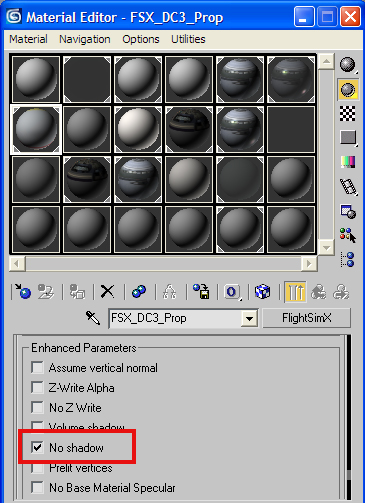
Task: Click the sample slots scroll down arrow
Action: [x=326, y=247]
